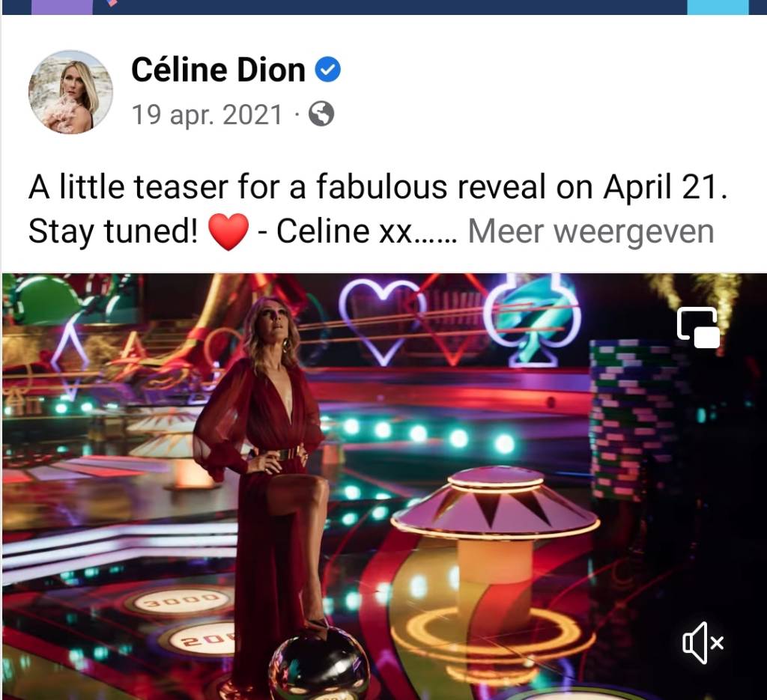Image resolution: width=767 pixels, height=700 pixels.
Task: Expand the post with Meer weergeven
Action: (591, 231)
